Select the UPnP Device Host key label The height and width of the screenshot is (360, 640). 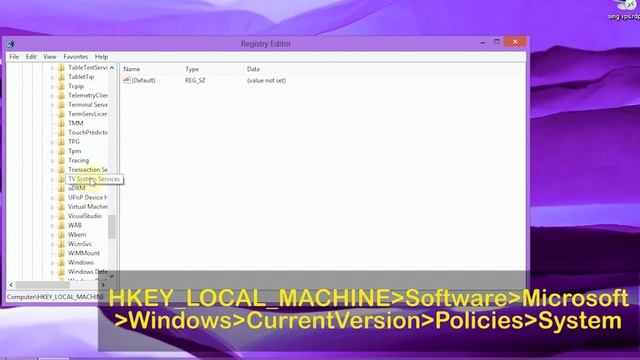pos(87,198)
